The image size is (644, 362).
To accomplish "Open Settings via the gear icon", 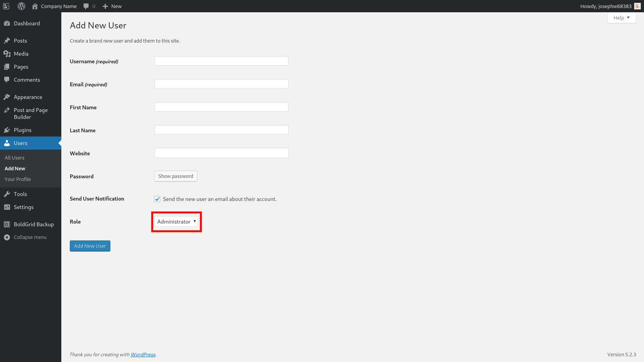I will (8, 207).
